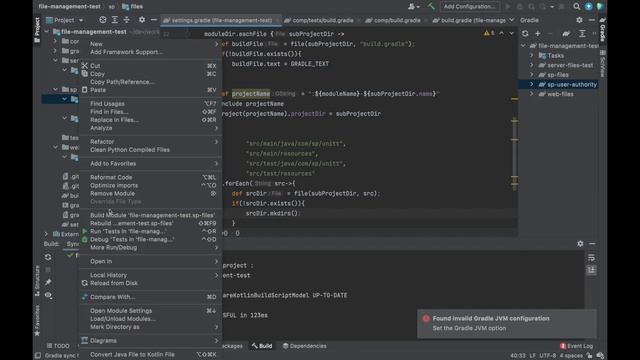Select Cut from context menu
640x360 pixels.
[x=150, y=66]
